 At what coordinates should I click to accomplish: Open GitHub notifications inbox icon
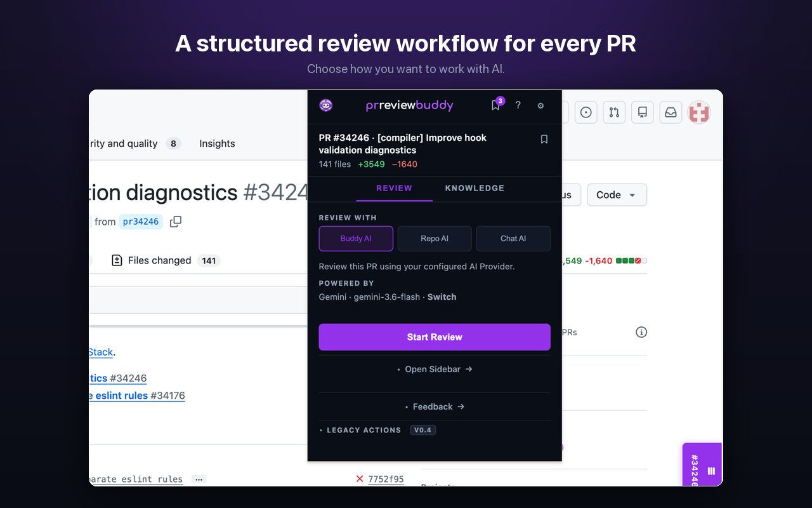(x=671, y=112)
